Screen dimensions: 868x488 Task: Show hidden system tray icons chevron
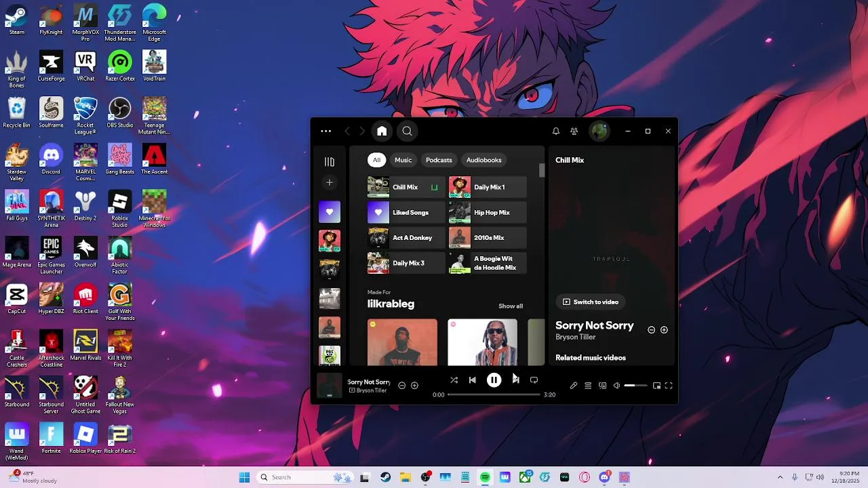781,477
